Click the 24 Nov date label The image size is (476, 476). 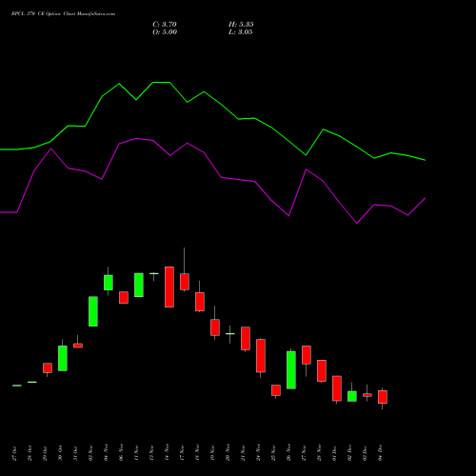point(258,453)
